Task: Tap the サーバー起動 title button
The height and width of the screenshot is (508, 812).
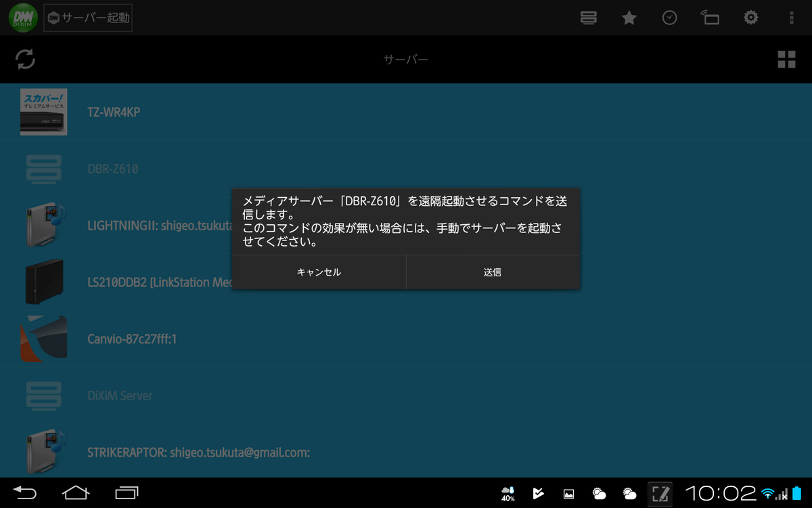Action: [x=88, y=18]
